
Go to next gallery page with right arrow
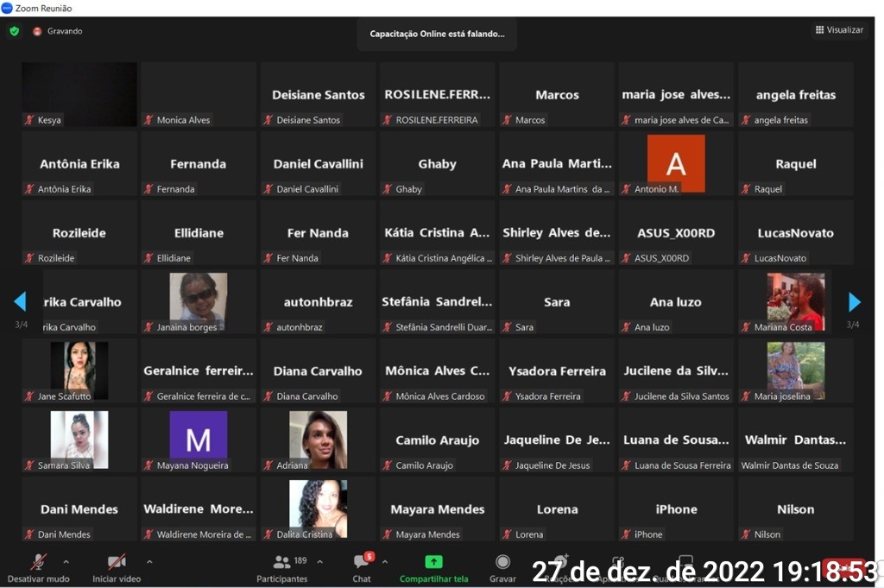point(855,301)
